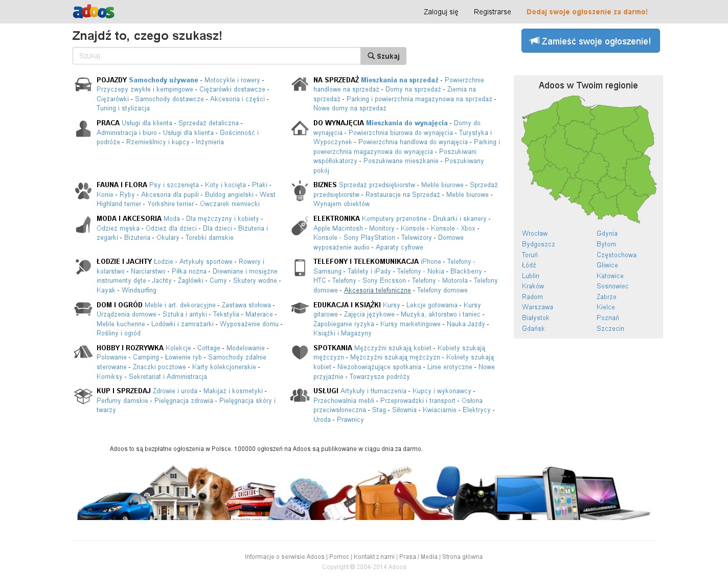Click the green Poland region map
Image resolution: width=728 pixels, height=587 pixels.
click(x=589, y=159)
